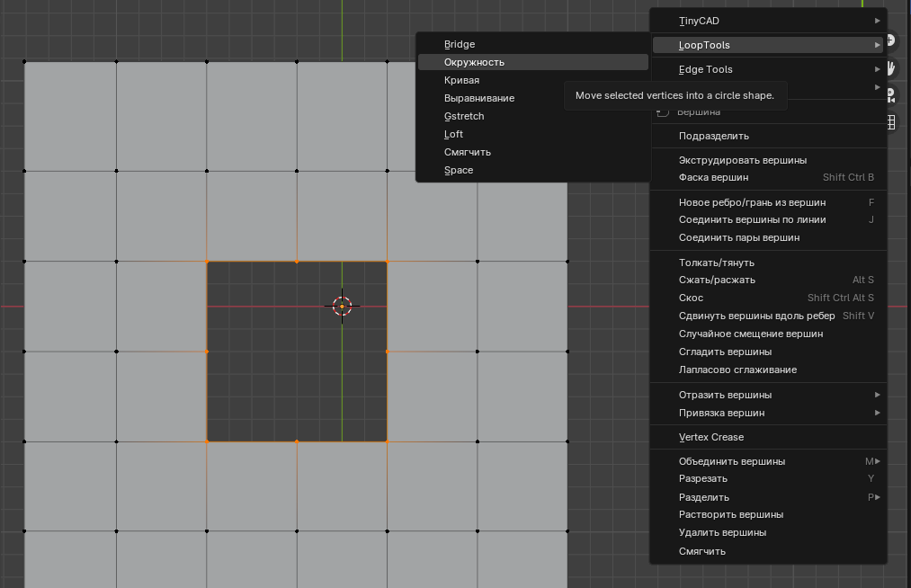Click the 3D cursor in viewport
The height and width of the screenshot is (588, 911).
pyautogui.click(x=342, y=307)
